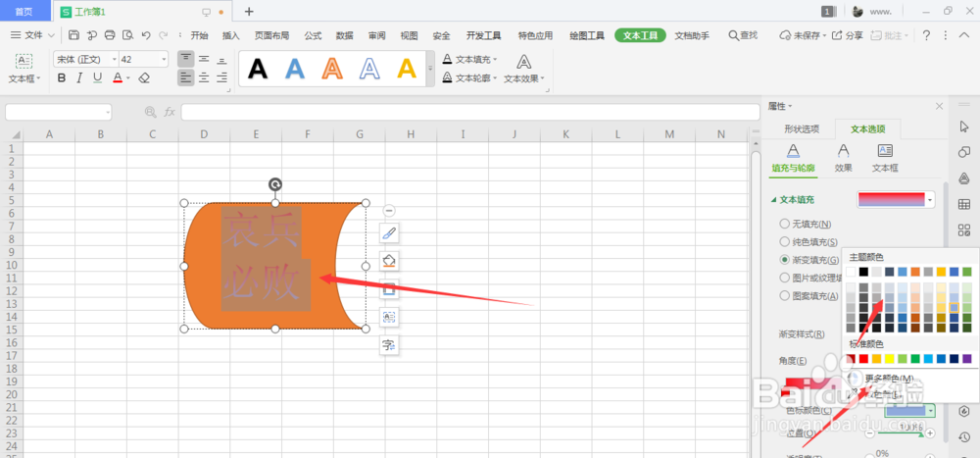Click the help question mark icon
This screenshot has height=458, width=980.
[926, 35]
